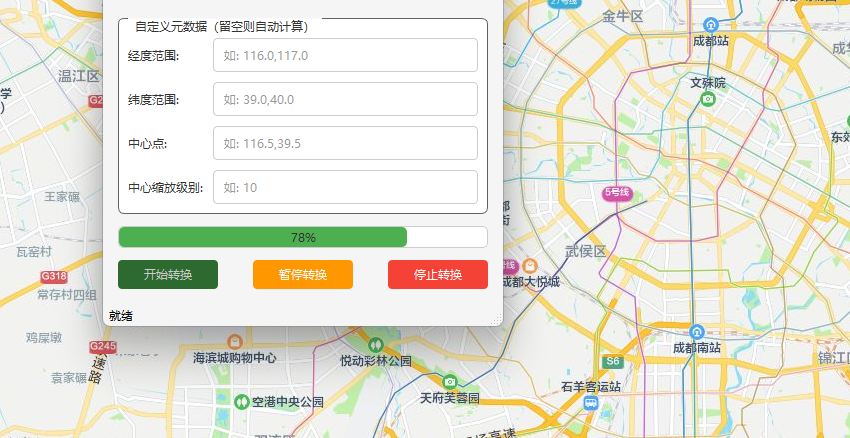Click the 成都站 metro station icon
Viewport: 850px width, 438px height.
(711, 25)
